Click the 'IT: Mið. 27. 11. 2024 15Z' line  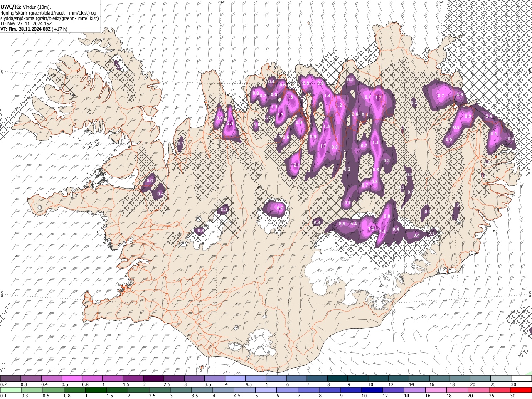[x=26, y=23]
